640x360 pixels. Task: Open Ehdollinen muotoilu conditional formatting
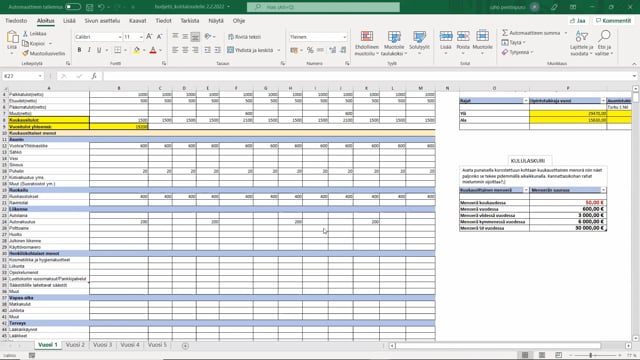(x=367, y=43)
